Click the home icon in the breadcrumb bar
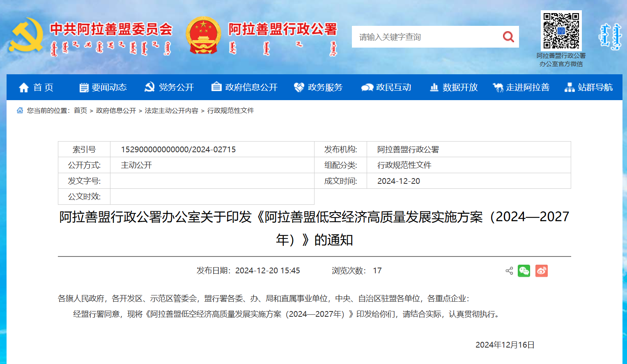This screenshot has width=627, height=364. click(19, 110)
